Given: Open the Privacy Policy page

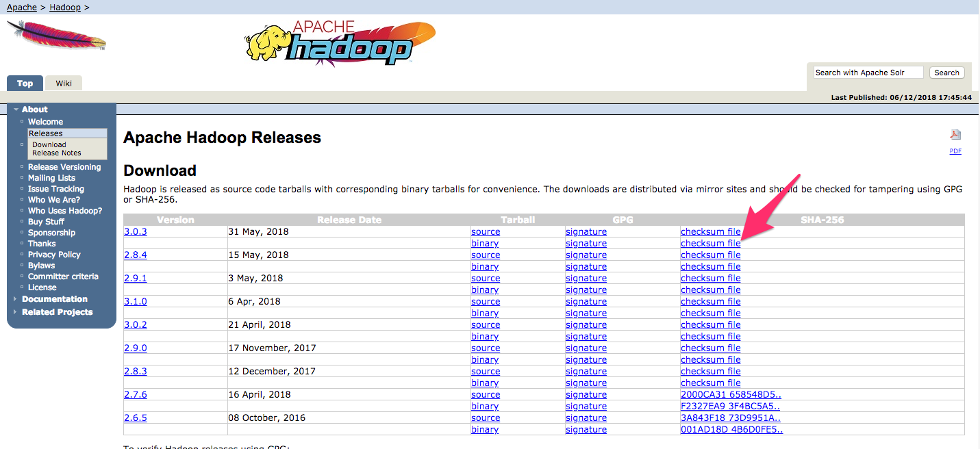Looking at the screenshot, I should [54, 255].
